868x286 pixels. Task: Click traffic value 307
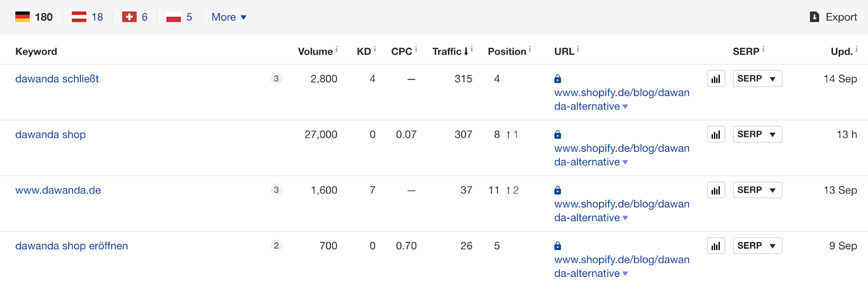click(x=463, y=135)
